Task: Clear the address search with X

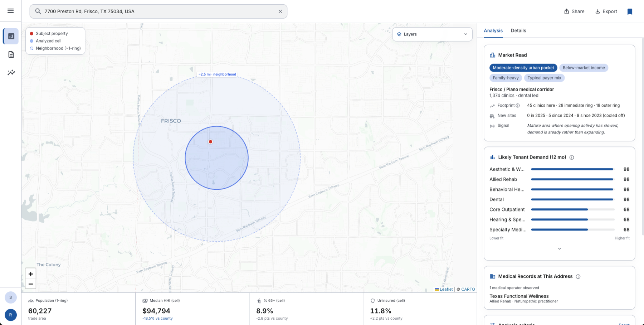Action: coord(280,11)
